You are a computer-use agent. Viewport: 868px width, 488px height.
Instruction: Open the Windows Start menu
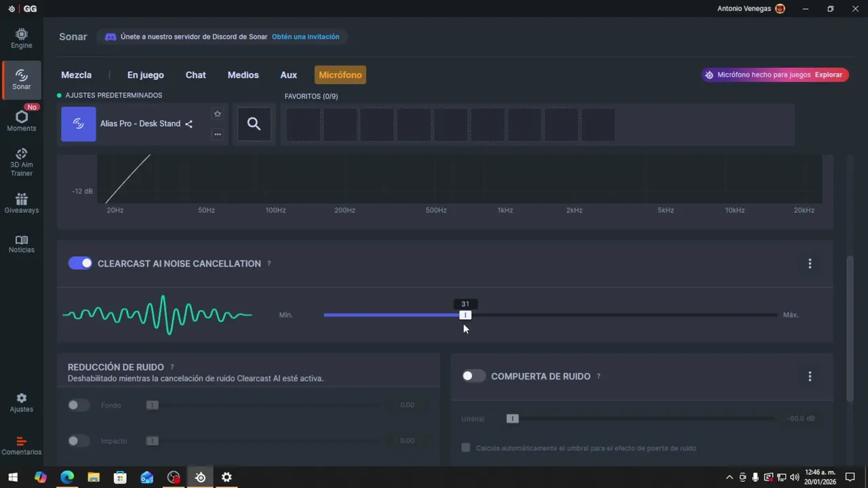pyautogui.click(x=12, y=477)
